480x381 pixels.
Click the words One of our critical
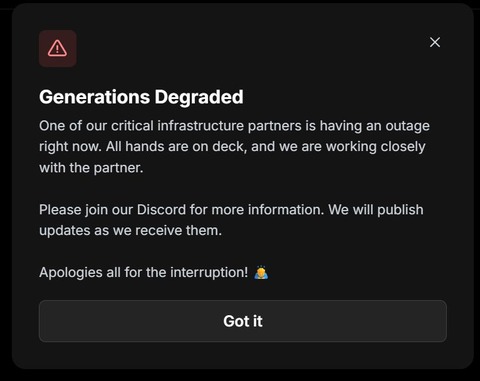[96, 126]
